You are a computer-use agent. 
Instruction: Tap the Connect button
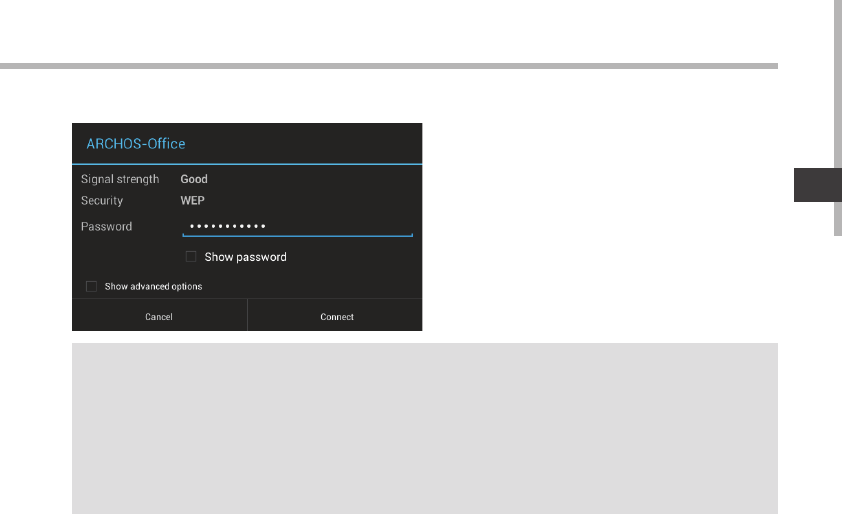coord(335,316)
